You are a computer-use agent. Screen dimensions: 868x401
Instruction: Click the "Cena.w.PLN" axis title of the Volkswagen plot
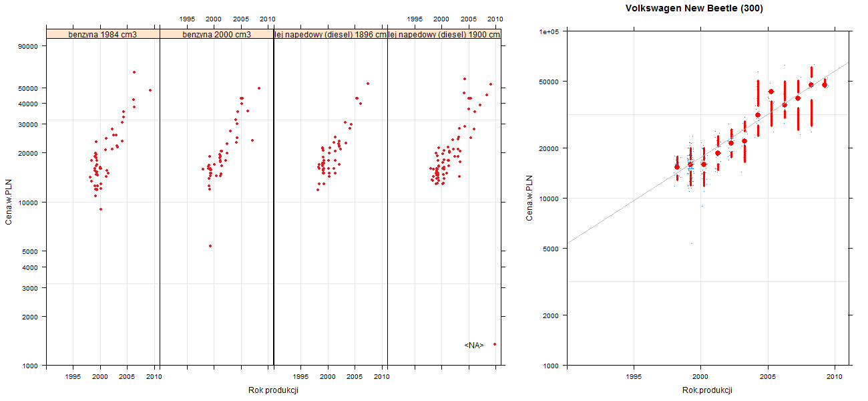(x=529, y=198)
